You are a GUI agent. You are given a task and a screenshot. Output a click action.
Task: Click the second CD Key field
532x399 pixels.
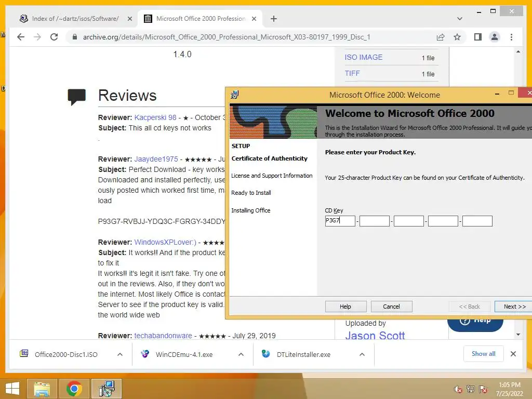click(x=374, y=221)
